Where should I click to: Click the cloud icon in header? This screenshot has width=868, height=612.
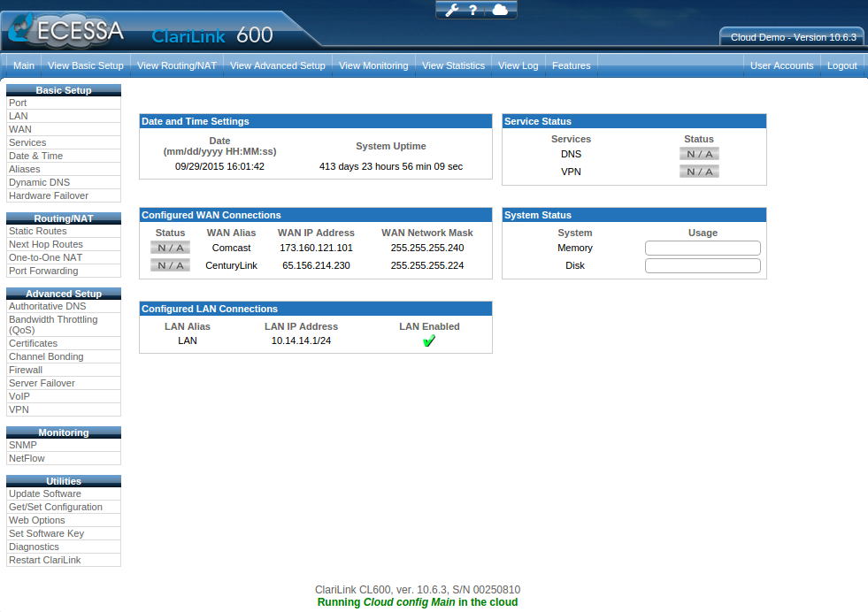(x=500, y=10)
